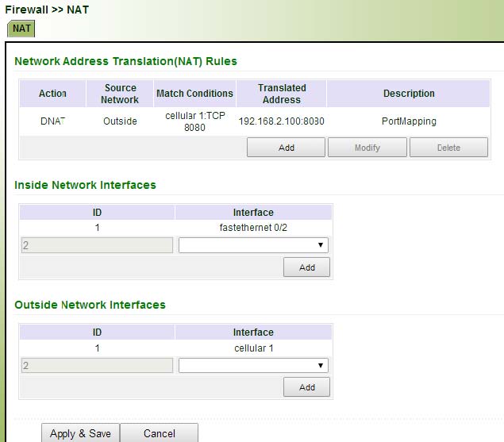
Task: Click the PortMapping description cell
Action: (409, 121)
